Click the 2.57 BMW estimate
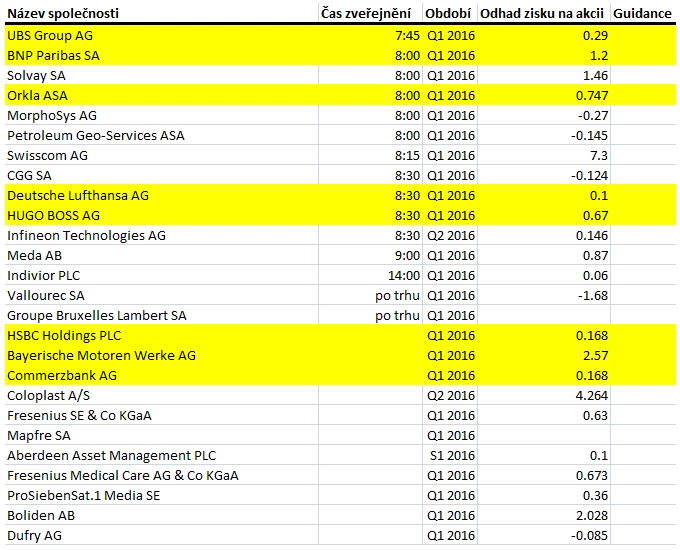The width and height of the screenshot is (680, 550). click(595, 355)
